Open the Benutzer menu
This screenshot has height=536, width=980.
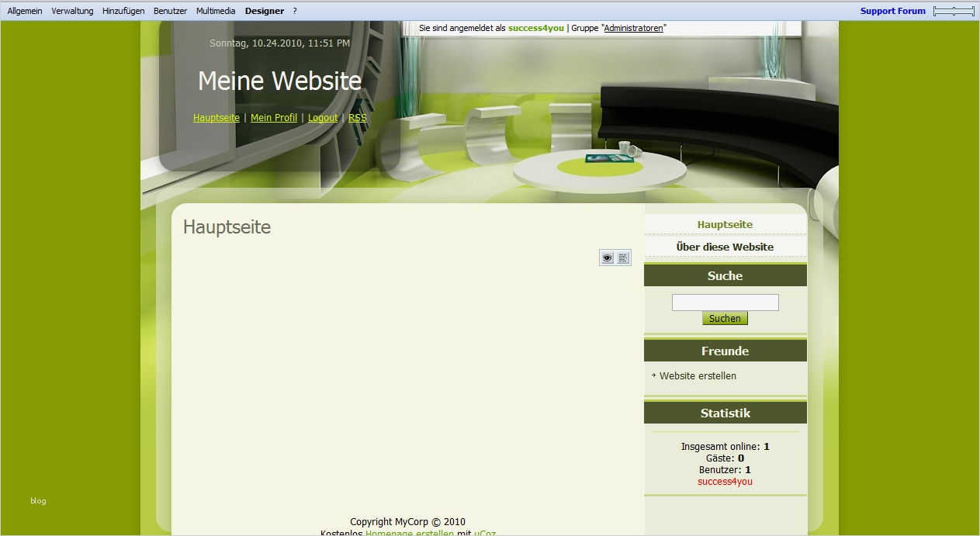coord(170,10)
